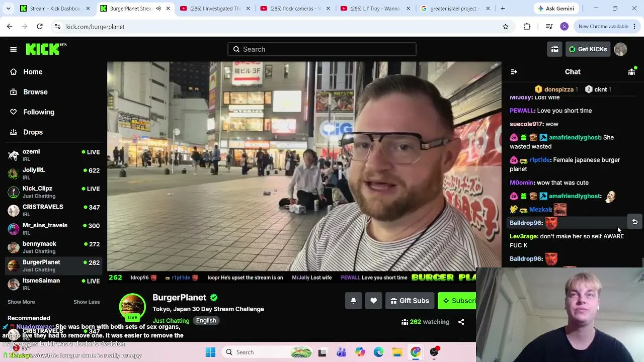The image size is (644, 362).
Task: Click Lev3rage's username in chat
Action: (523, 236)
